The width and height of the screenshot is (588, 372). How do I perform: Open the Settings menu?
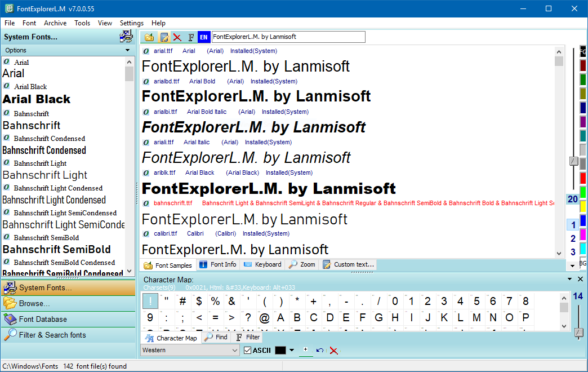(x=132, y=23)
